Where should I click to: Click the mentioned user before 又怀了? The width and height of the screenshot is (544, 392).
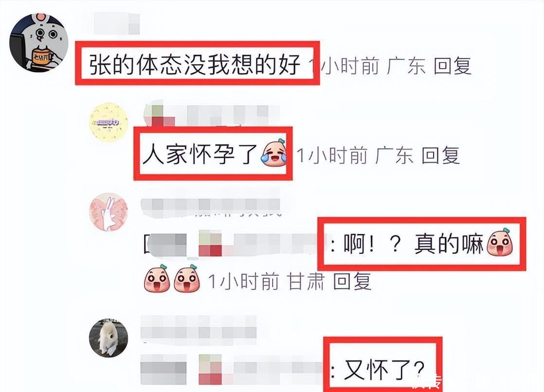tap(232, 369)
